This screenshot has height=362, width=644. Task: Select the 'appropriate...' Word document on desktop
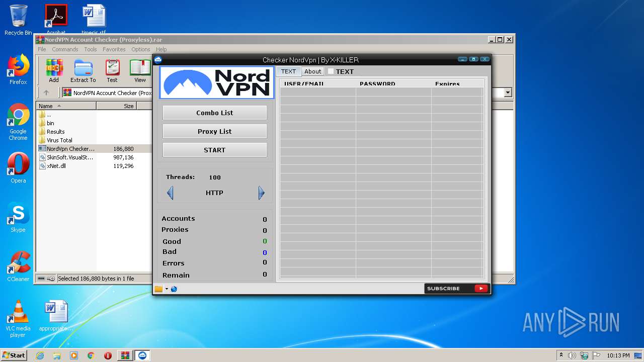pyautogui.click(x=56, y=316)
